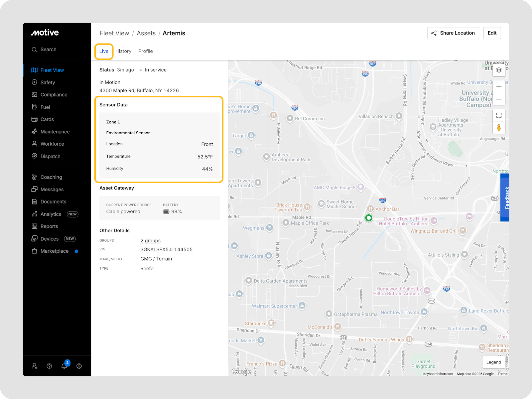Navigate to Assets breadcrumb
This screenshot has width=532, height=399.
146,33
